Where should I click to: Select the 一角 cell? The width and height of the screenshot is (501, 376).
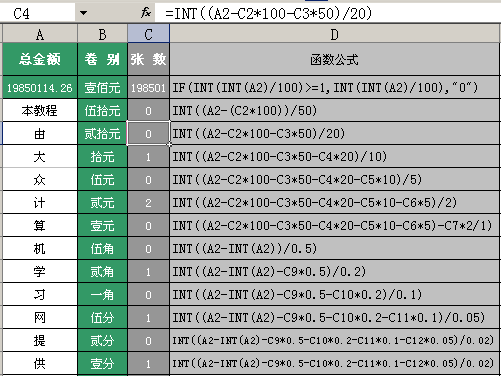(102, 294)
